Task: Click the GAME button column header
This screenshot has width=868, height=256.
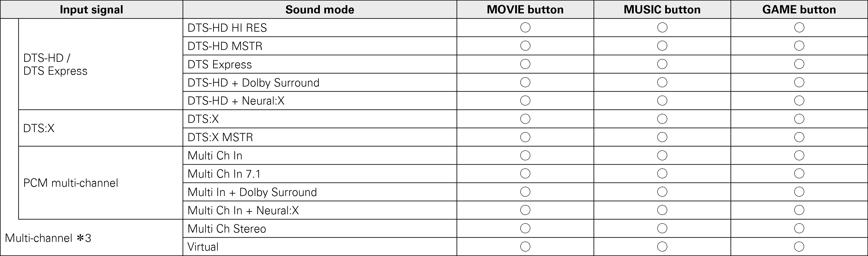Action: point(799,10)
